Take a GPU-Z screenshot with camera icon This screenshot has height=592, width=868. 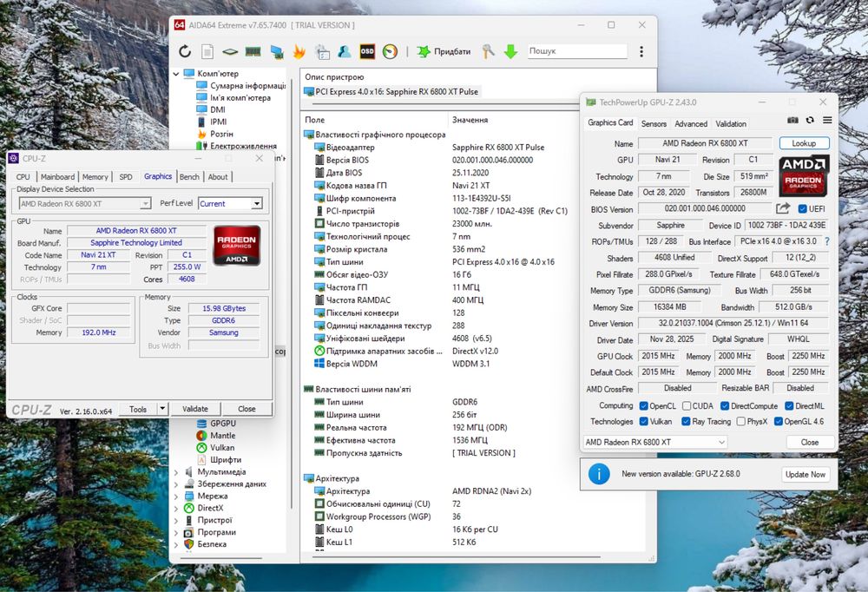(x=792, y=120)
